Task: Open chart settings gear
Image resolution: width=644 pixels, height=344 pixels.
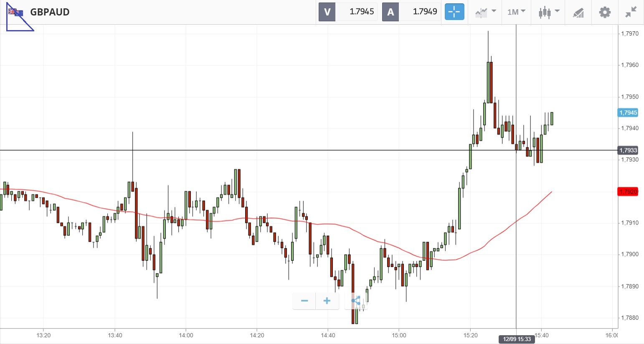Action: [x=605, y=12]
